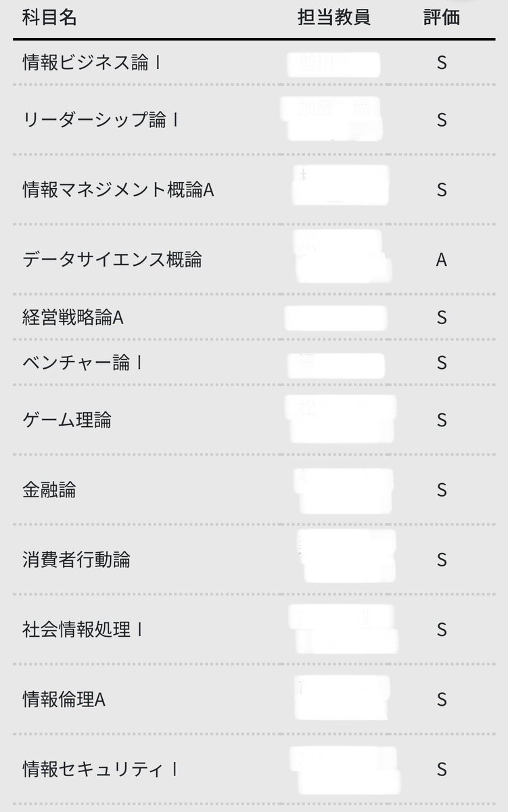508x812 pixels.
Task: Click the A grade for データサイエンス概論
Action: pyautogui.click(x=442, y=259)
